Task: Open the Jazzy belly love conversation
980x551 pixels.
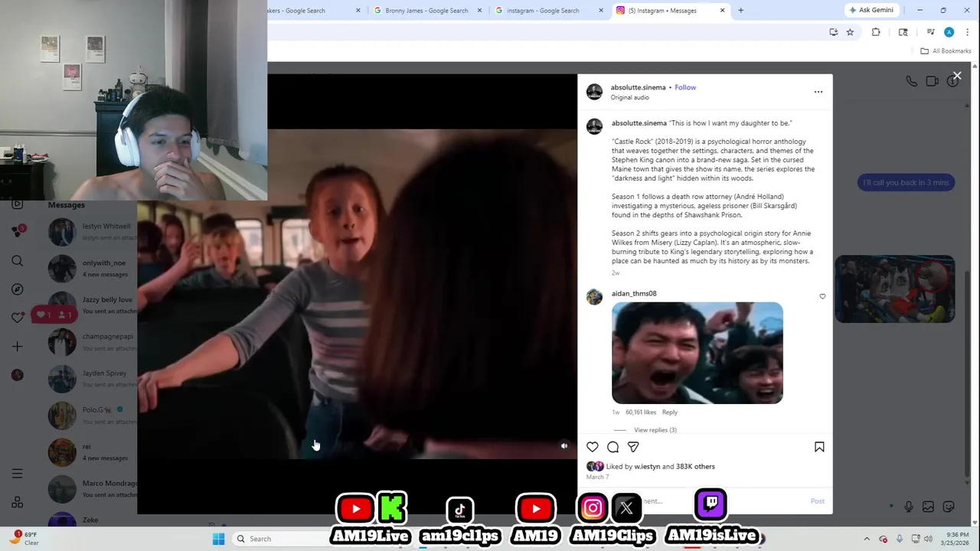Action: [92, 305]
